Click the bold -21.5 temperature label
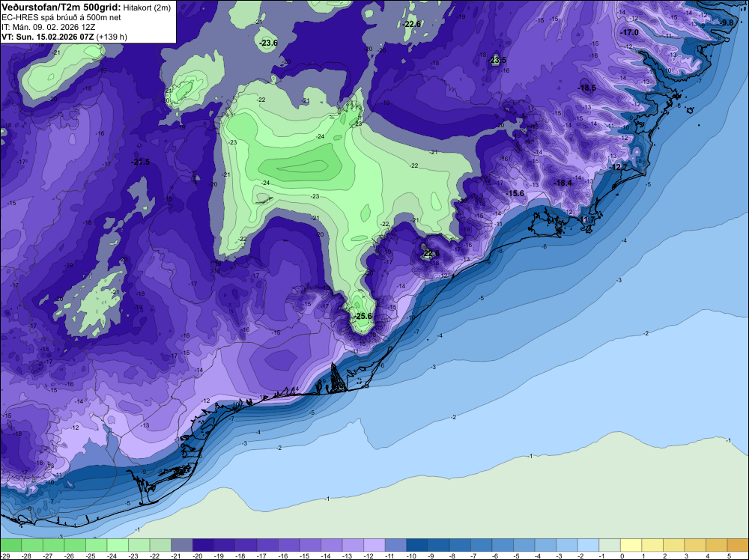The width and height of the screenshot is (749, 560). 141,162
